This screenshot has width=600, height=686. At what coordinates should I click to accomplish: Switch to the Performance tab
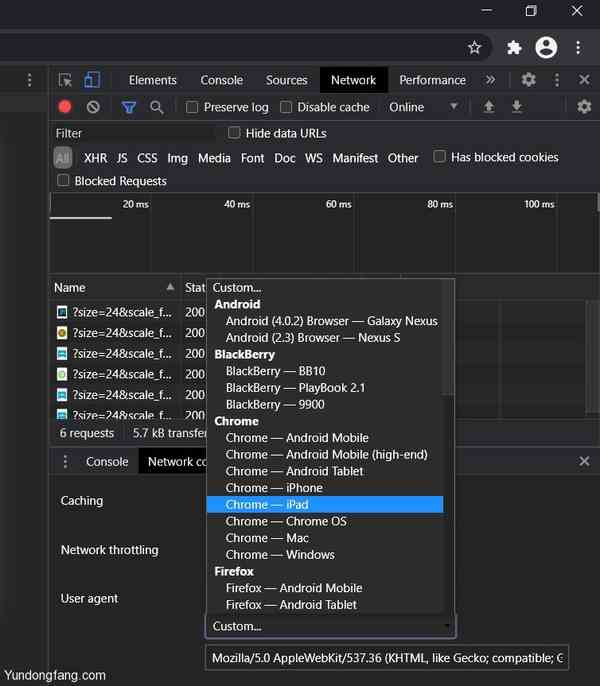point(432,80)
